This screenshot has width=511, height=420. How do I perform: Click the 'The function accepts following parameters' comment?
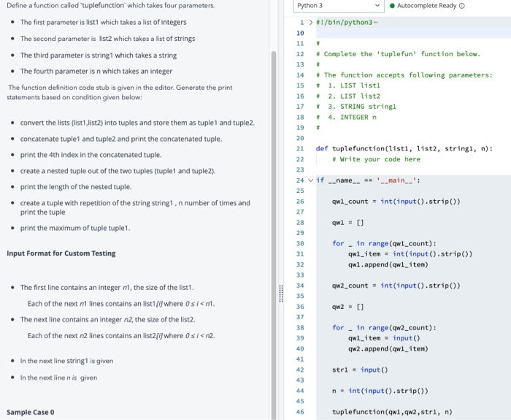point(404,75)
